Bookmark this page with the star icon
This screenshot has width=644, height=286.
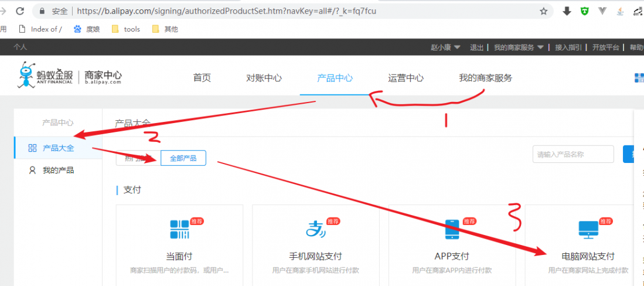pos(543,12)
